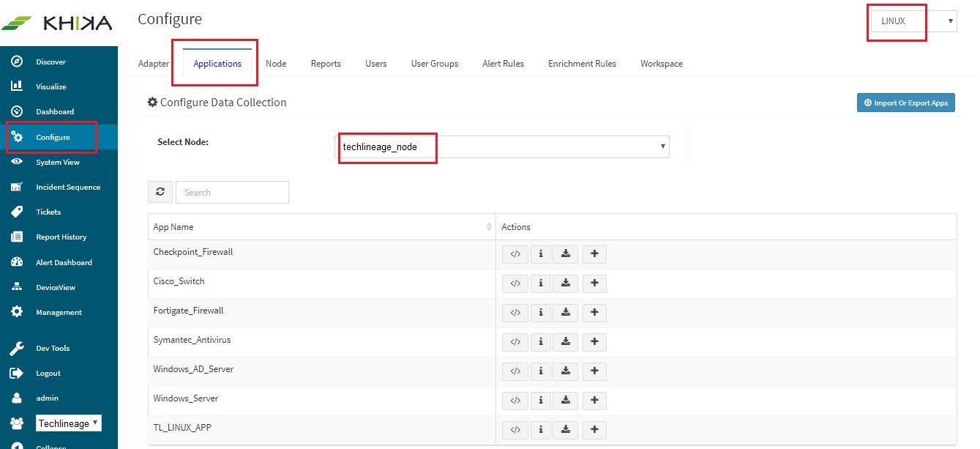Open the Users tab
The height and width of the screenshot is (449, 980).
(x=376, y=64)
